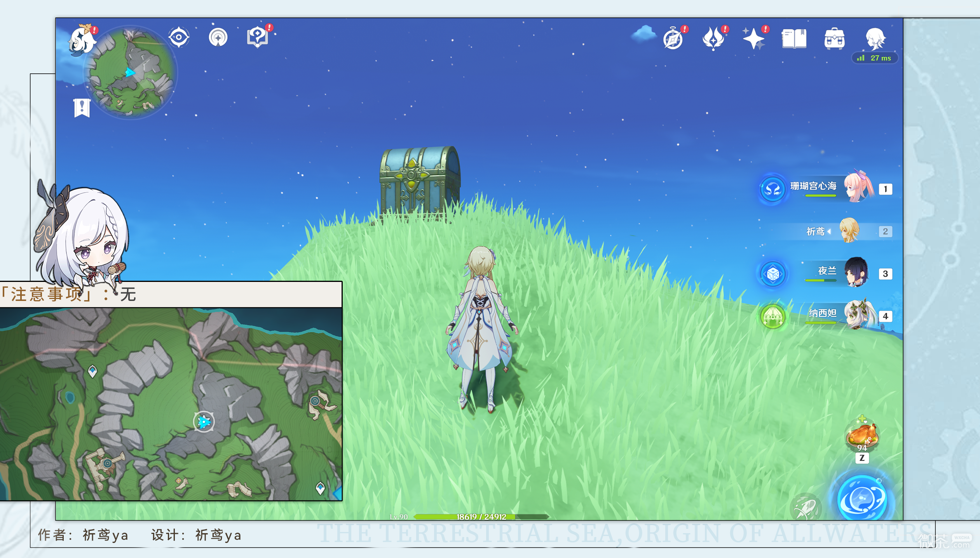Open the tutorial hints icon
Viewport: 980px width, 558px height.
[258, 37]
